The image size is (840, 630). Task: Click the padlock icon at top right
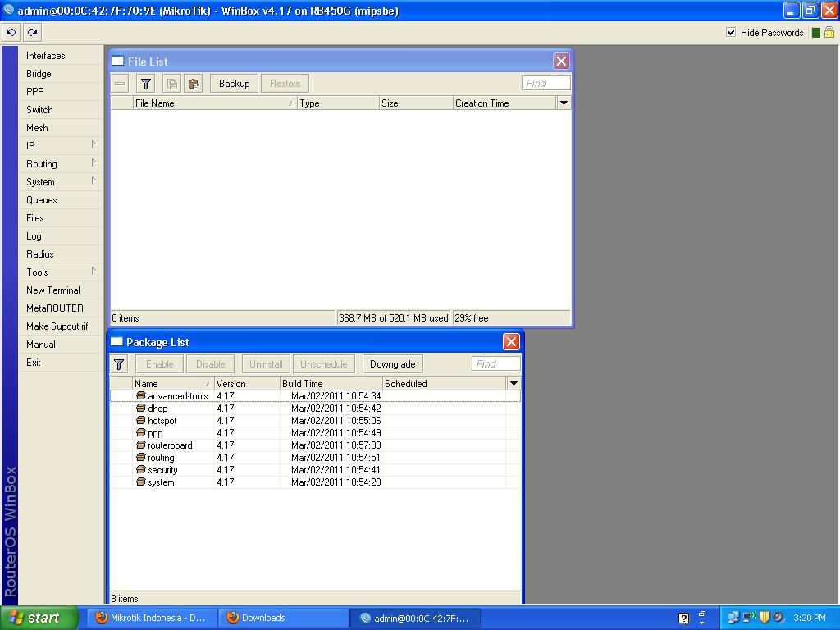click(829, 32)
